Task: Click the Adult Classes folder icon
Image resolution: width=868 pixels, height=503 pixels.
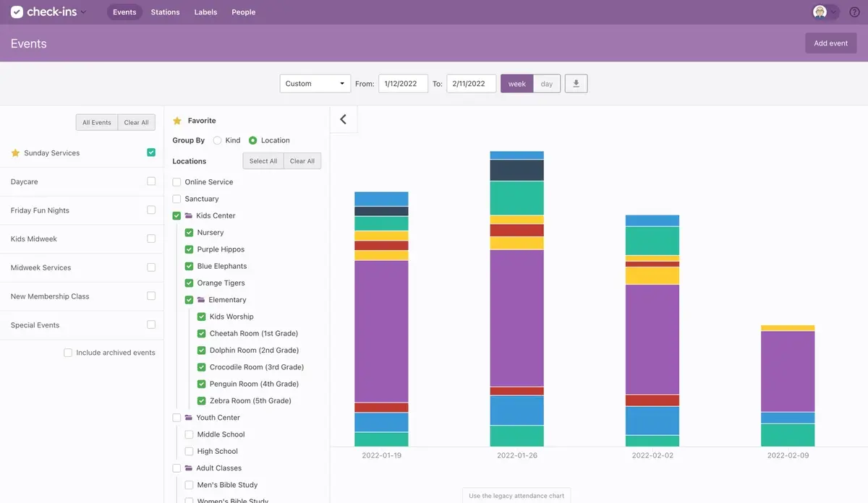Action: (x=189, y=468)
